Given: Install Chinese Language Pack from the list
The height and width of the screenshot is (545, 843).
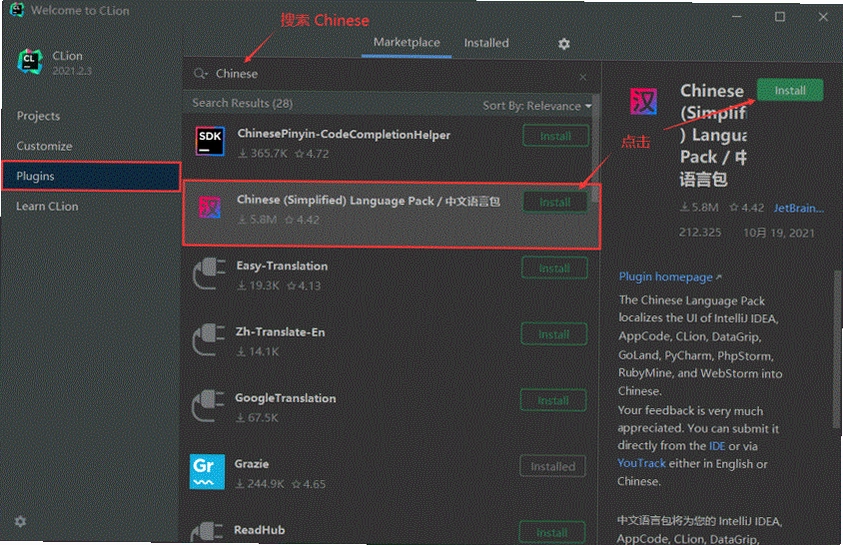Looking at the screenshot, I should click(555, 202).
